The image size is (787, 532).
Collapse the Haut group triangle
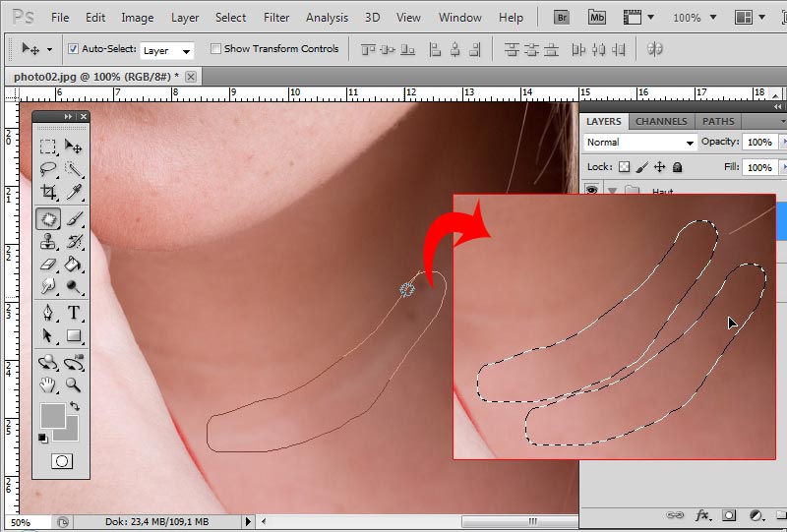tap(613, 191)
